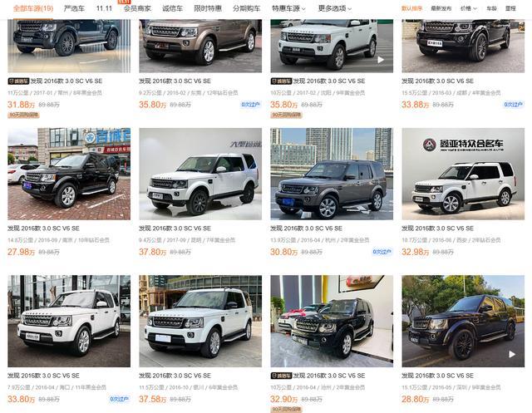Click the badge icon before the 31.88万 listing title
532x413 pixels.
(x=18, y=81)
